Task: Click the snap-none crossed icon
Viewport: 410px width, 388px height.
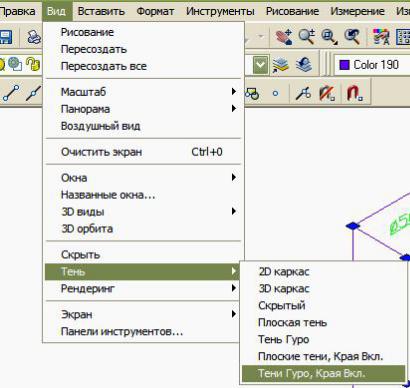Action: point(327,93)
